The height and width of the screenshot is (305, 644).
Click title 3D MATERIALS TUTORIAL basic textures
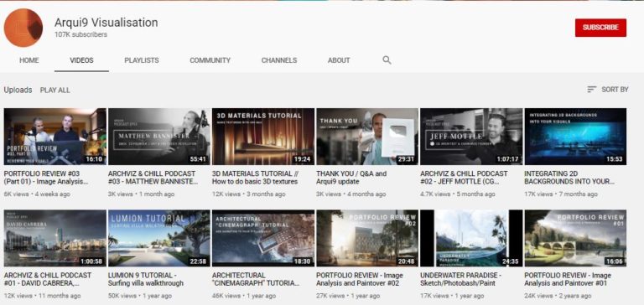point(255,178)
